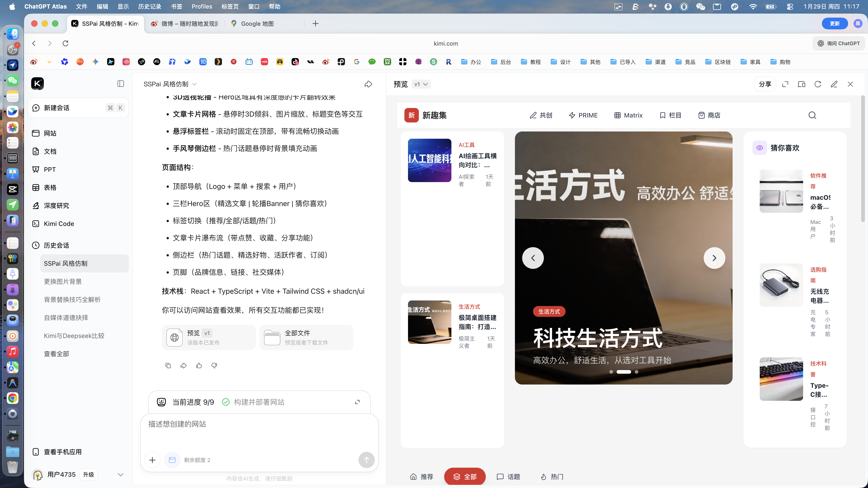
Task: Click the next arrow on the carousel banner
Action: (714, 258)
